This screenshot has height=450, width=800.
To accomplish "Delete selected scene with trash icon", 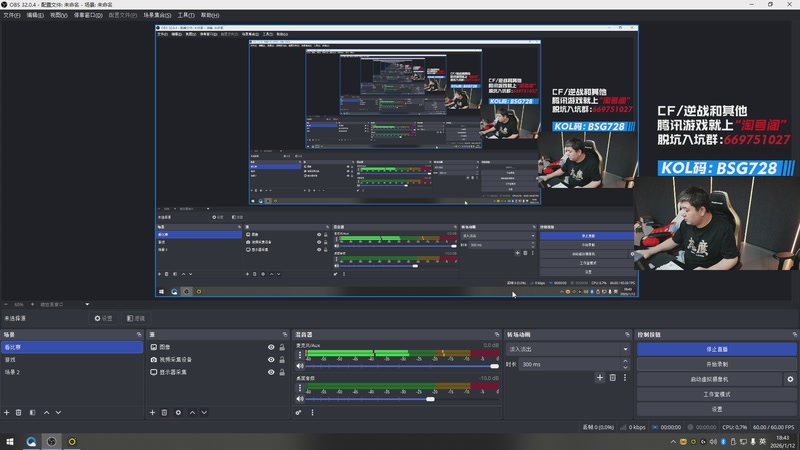I will pyautogui.click(x=18, y=412).
